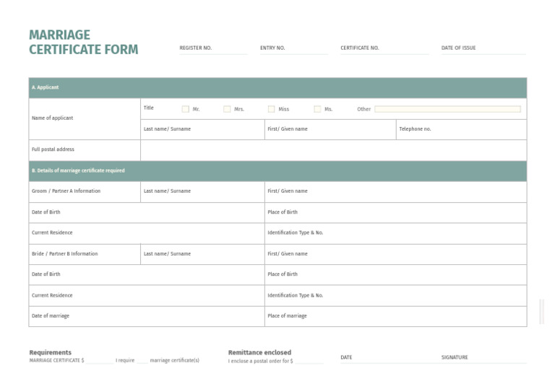
Task: Click the Telephone no. cell
Action: pos(461,129)
